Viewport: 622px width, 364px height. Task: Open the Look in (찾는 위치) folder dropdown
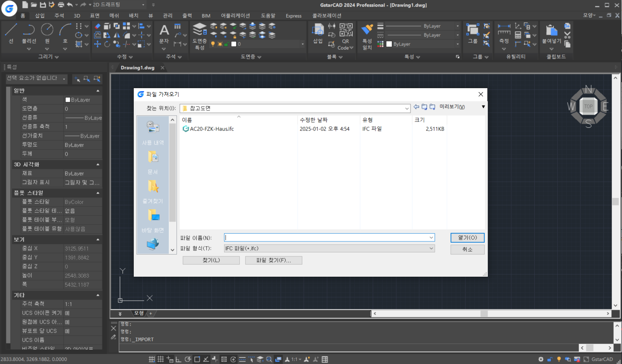[295, 108]
